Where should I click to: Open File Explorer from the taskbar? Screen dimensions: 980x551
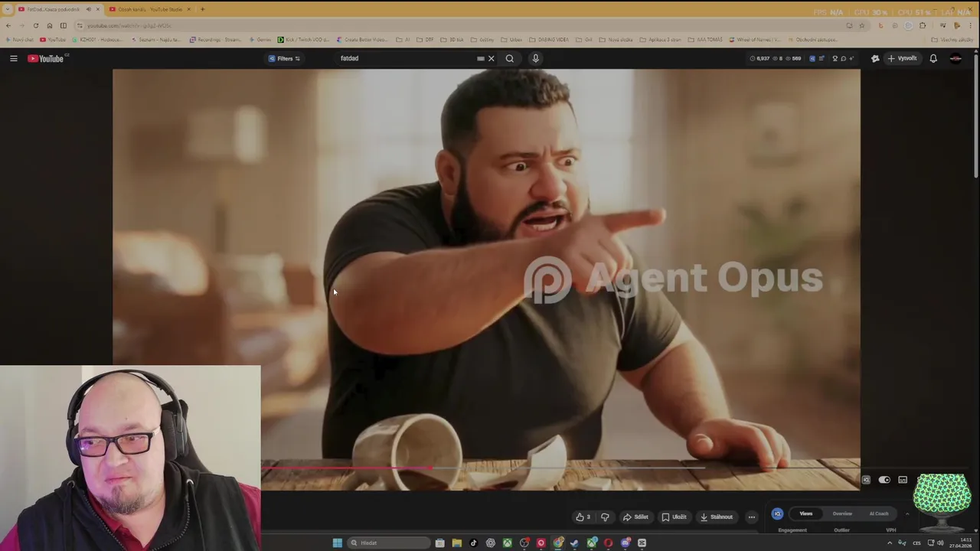(x=456, y=543)
